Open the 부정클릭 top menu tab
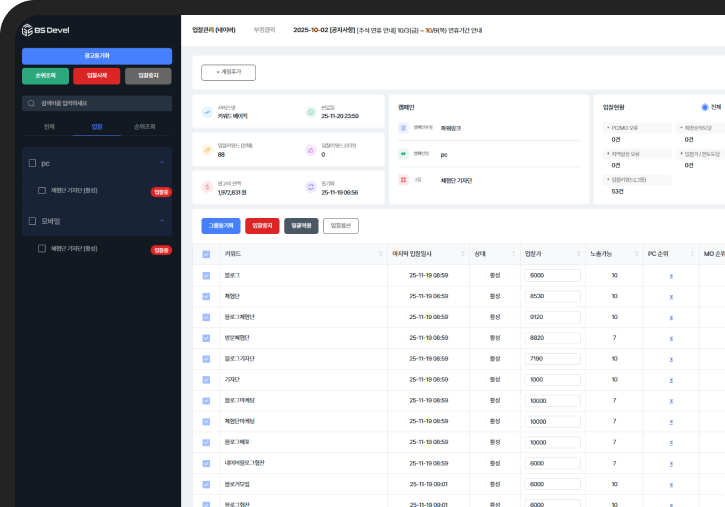The image size is (725, 507). 266,30
